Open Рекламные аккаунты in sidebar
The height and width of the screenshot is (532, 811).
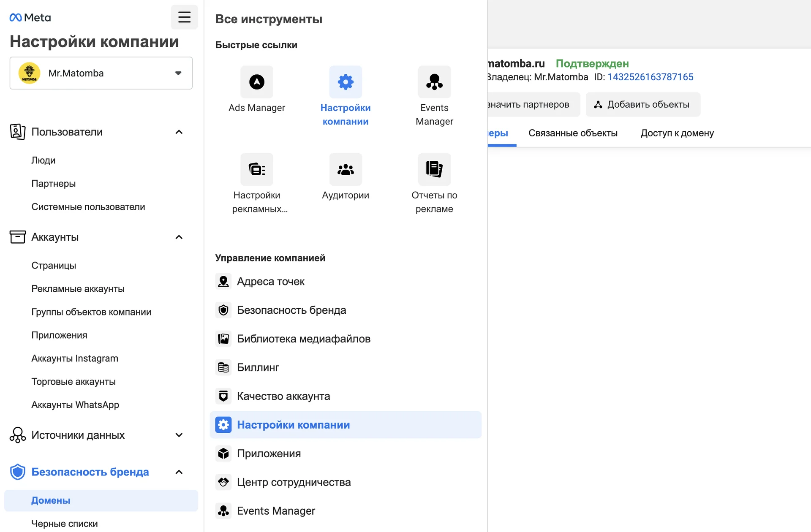coord(78,288)
